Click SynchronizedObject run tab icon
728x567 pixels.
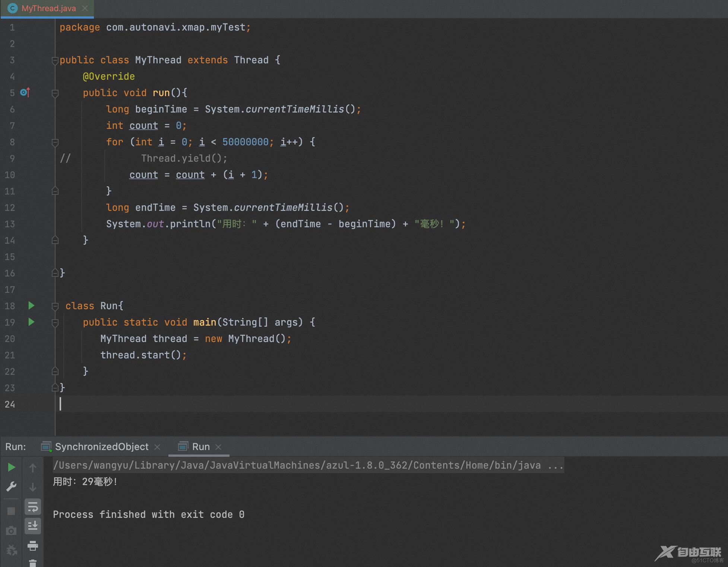[46, 446]
